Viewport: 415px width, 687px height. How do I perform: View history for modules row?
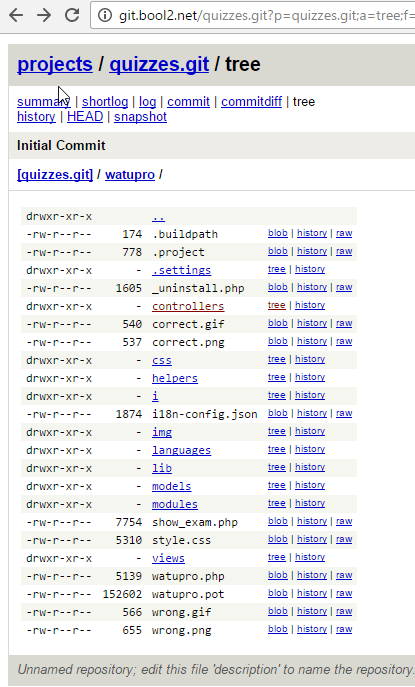(310, 503)
